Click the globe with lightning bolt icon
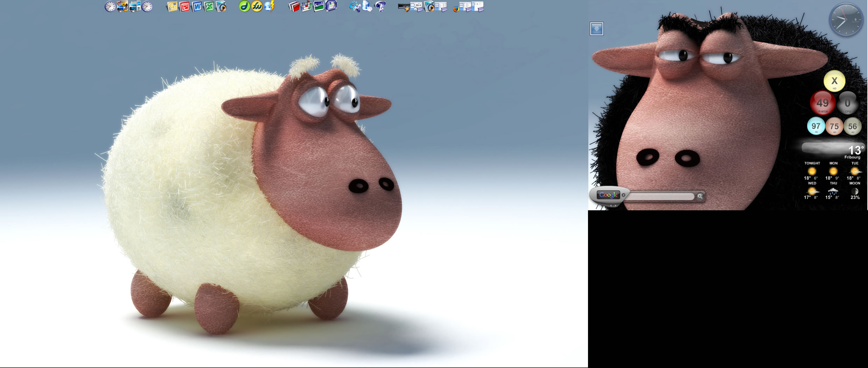The width and height of the screenshot is (868, 368). (x=269, y=6)
